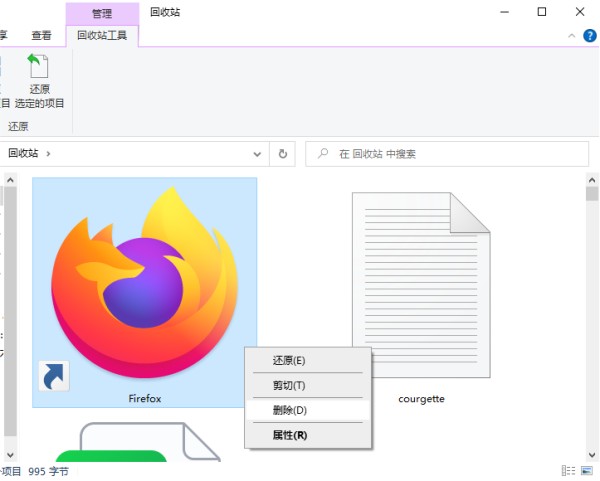Click the 管理 contextual tab header

(x=102, y=14)
